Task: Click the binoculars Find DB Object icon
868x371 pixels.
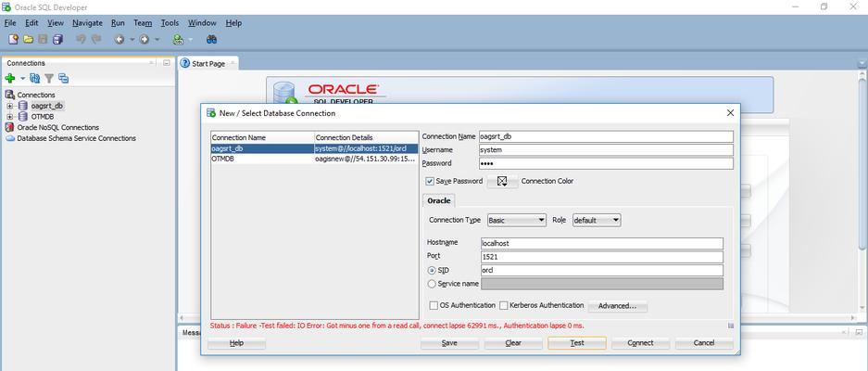Action: point(211,39)
